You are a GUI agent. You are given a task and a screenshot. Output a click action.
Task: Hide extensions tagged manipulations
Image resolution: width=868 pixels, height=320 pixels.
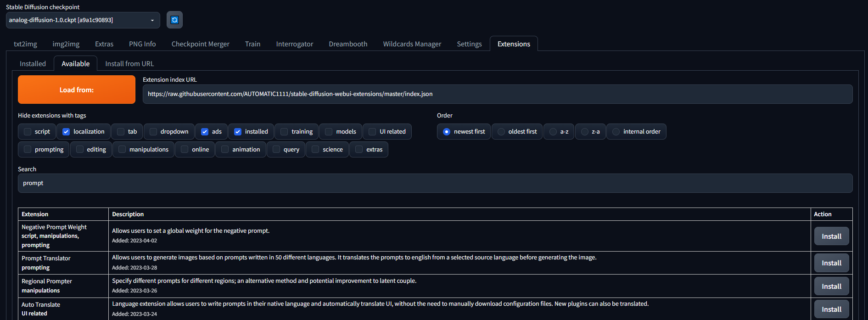coord(122,150)
